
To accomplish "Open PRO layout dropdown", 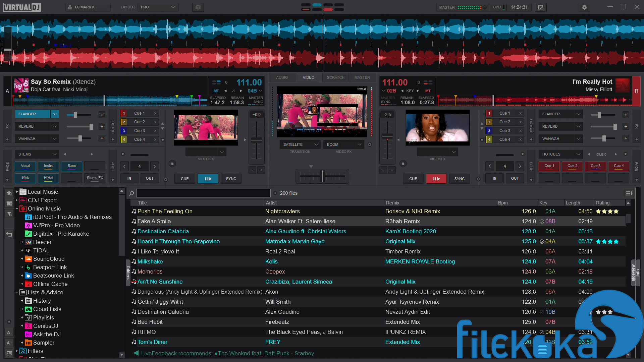I will pyautogui.click(x=158, y=7).
